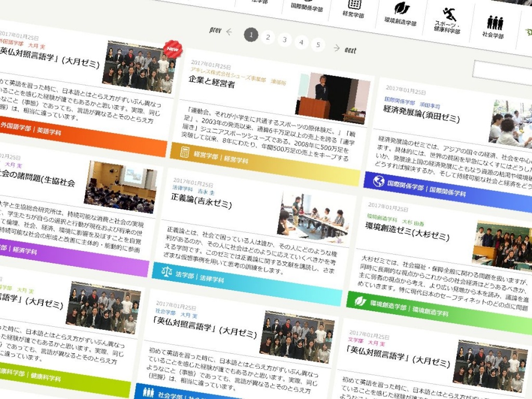
Task: Click the scales icon in the 法学部|法律学科 bar
Action: (167, 271)
